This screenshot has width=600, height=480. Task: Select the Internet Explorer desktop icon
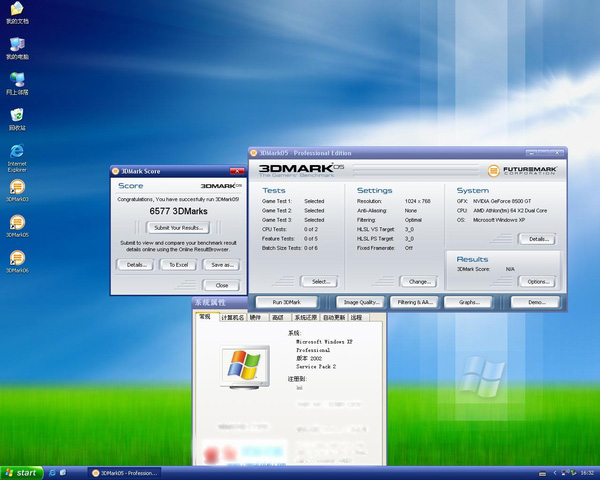click(x=17, y=152)
